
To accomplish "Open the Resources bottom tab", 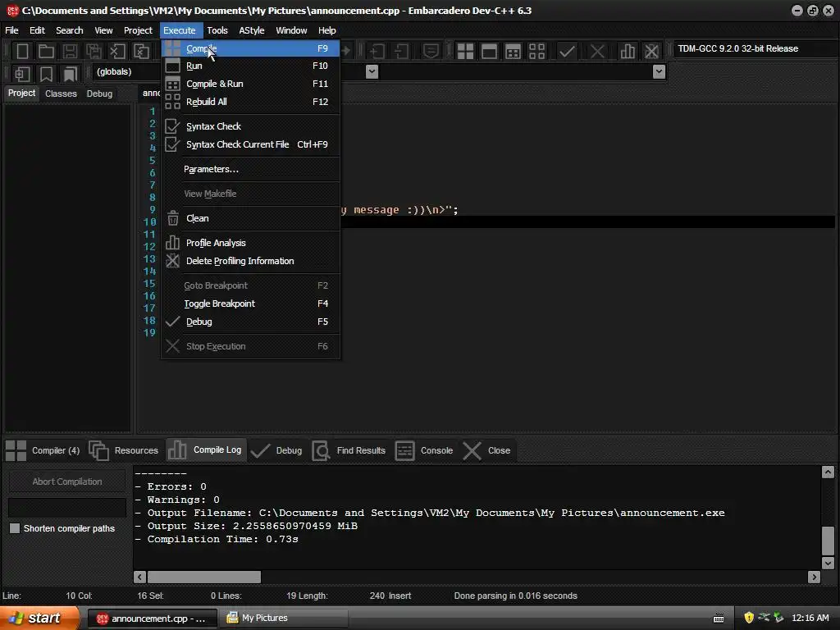I will [x=125, y=450].
